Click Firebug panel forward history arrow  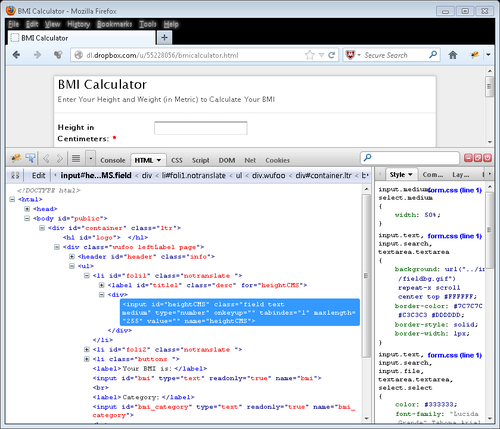60,159
